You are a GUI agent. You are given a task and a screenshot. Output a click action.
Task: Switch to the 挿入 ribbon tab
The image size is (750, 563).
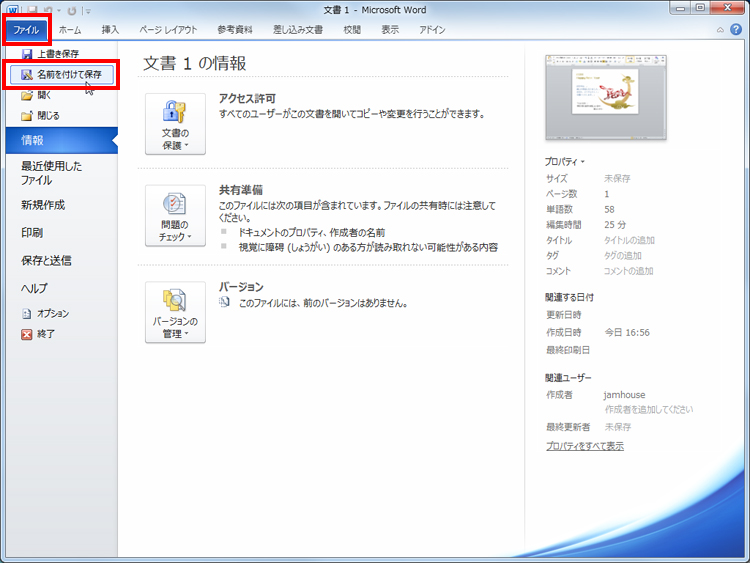coord(110,30)
